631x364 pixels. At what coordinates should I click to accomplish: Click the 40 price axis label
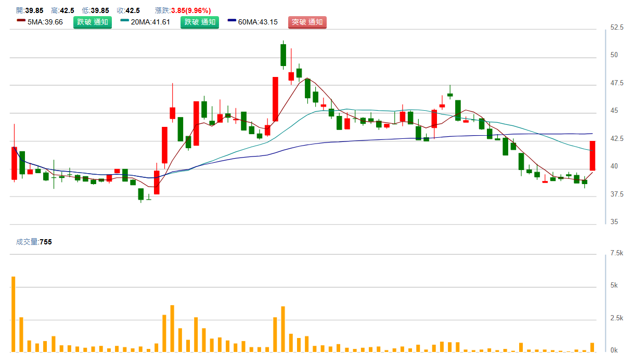click(614, 166)
